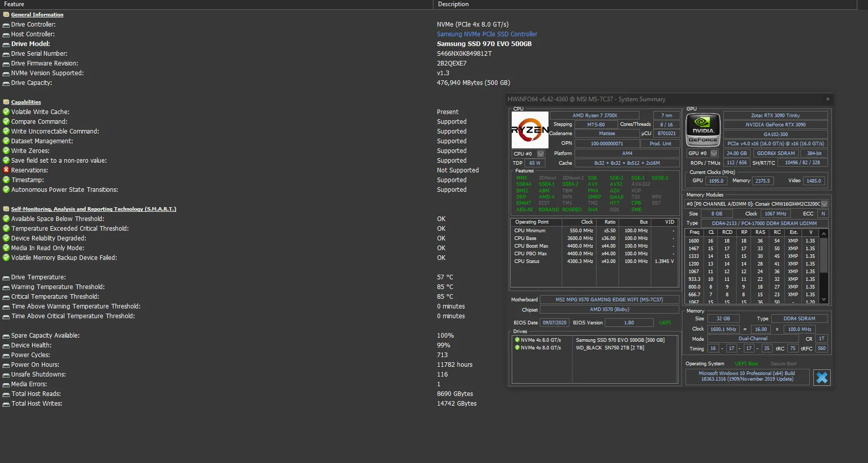Click the PCIe v4.0 x16 bus field
The width and height of the screenshot is (868, 463).
tap(775, 144)
